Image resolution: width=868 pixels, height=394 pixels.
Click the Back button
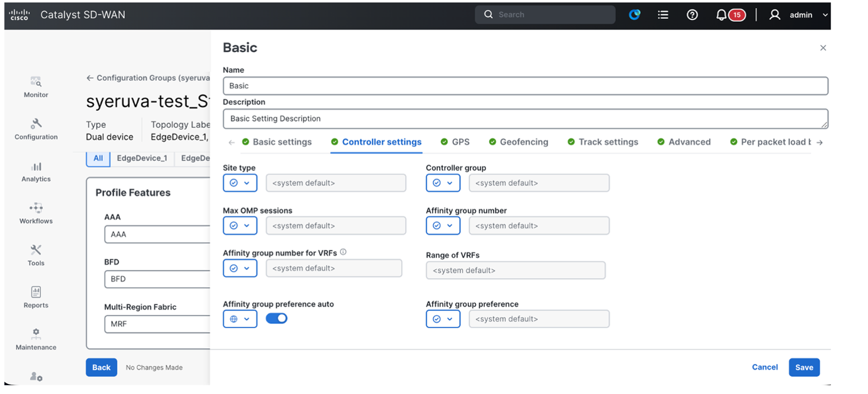click(102, 367)
